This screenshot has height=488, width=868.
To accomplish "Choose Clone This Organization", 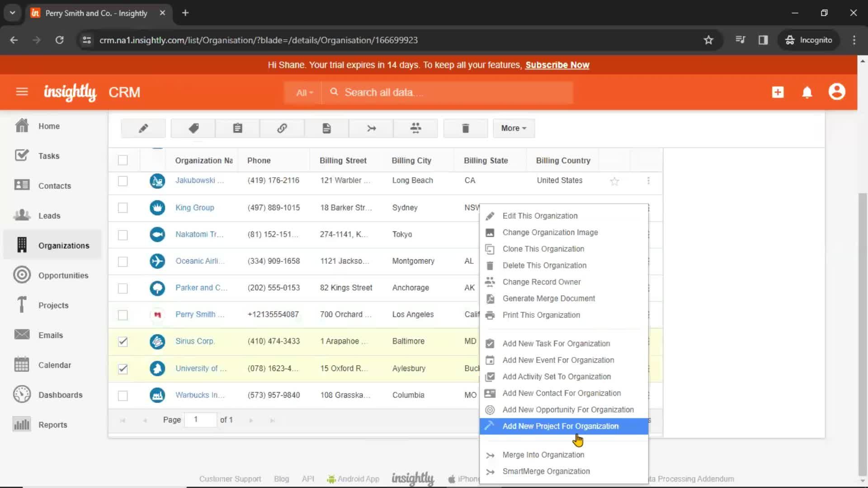I will click(564, 249).
